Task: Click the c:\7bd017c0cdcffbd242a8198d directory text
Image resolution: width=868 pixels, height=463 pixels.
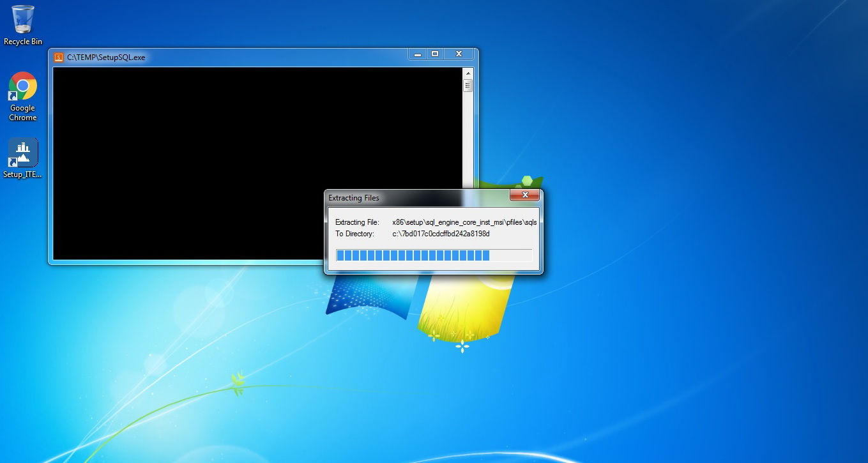Action: pyautogui.click(x=441, y=234)
